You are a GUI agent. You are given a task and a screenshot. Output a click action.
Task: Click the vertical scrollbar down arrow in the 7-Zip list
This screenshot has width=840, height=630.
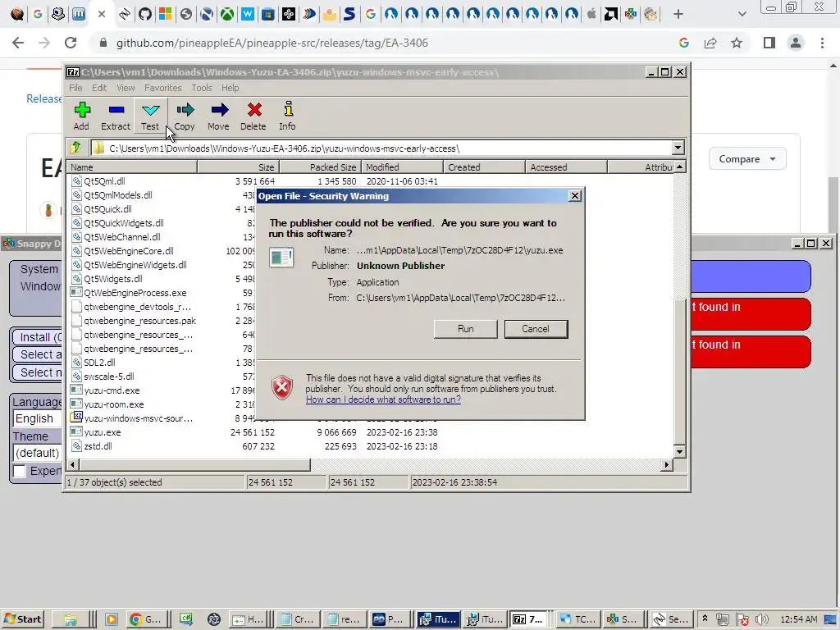(x=679, y=452)
